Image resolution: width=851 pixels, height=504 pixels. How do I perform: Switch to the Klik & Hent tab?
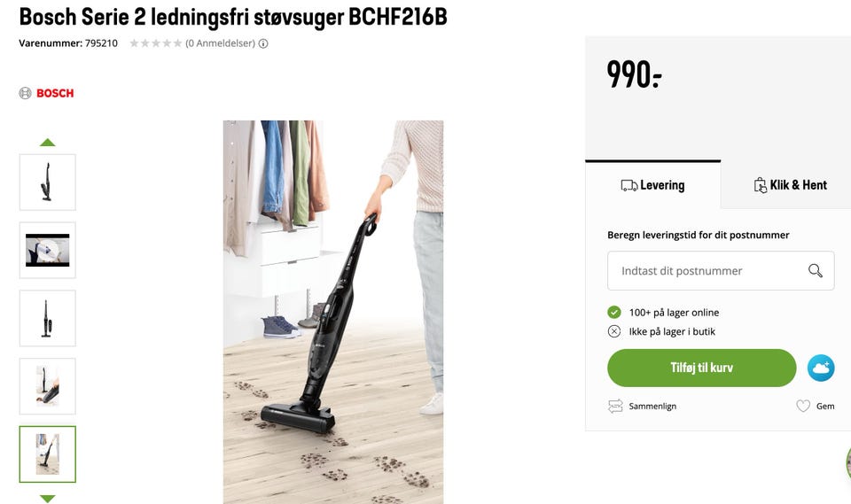pyautogui.click(x=791, y=185)
